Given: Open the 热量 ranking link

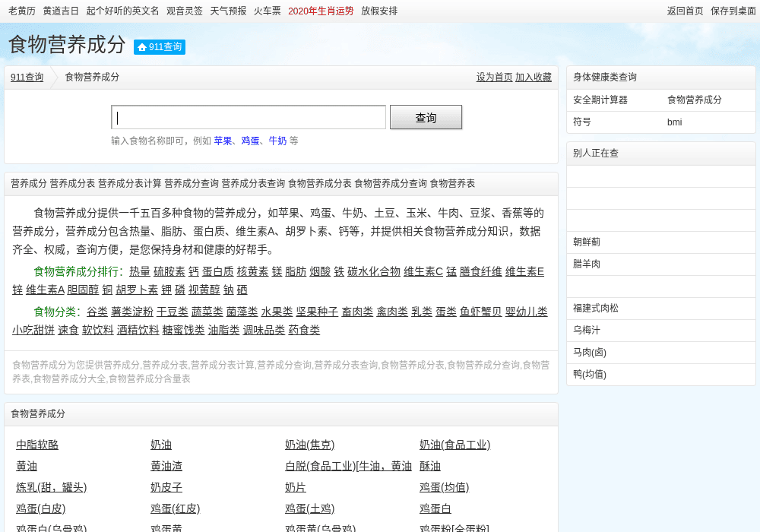Looking at the screenshot, I should coord(140,271).
